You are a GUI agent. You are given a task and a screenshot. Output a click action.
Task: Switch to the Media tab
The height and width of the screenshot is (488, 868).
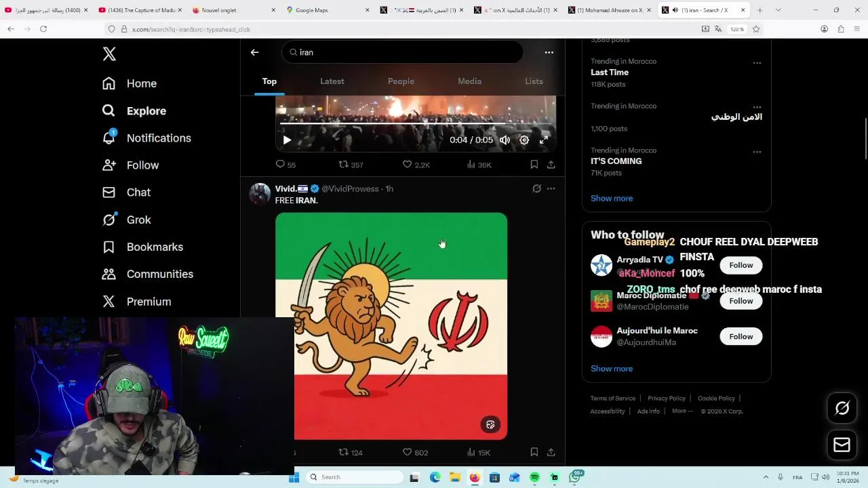(x=469, y=81)
